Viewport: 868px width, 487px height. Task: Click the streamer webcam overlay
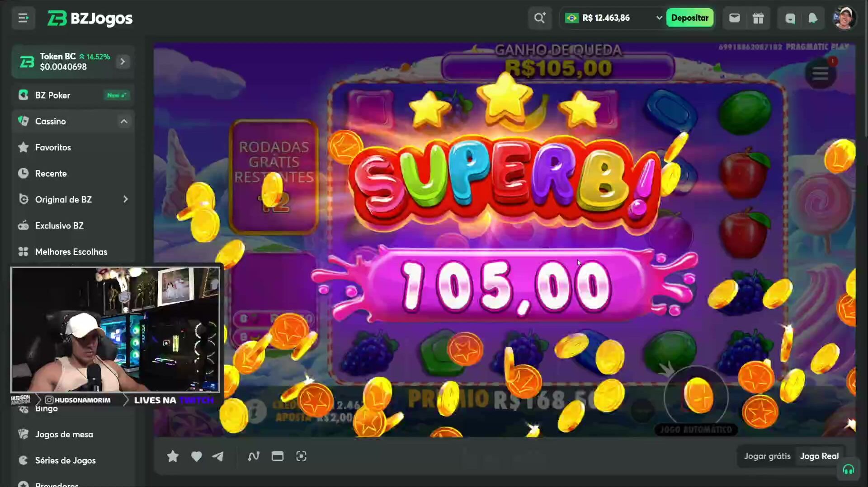pos(115,329)
